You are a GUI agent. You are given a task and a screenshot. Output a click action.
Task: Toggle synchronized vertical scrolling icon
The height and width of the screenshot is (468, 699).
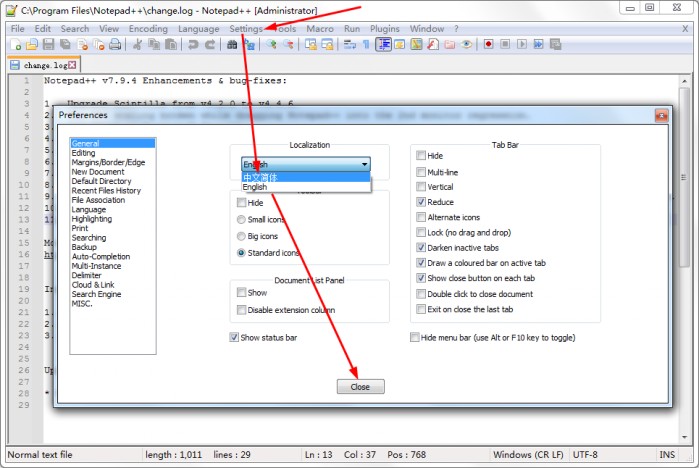[x=311, y=45]
